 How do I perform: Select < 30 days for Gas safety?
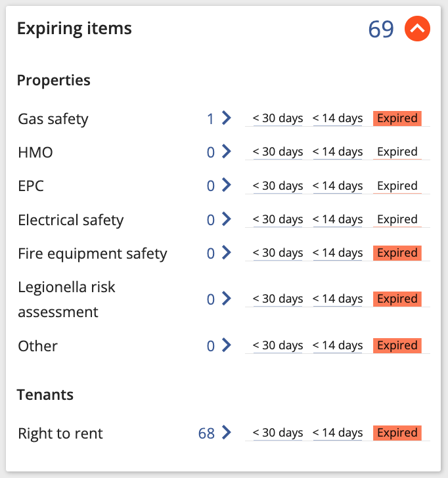point(278,118)
